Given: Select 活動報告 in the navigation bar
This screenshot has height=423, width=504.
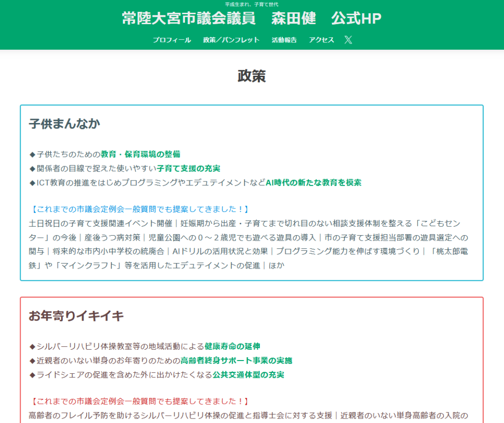Looking at the screenshot, I should [284, 40].
